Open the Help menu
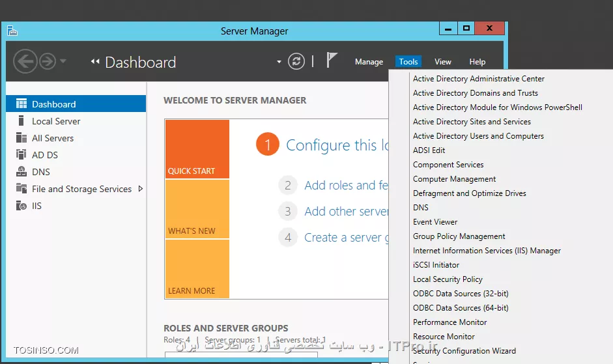The image size is (613, 364). coord(477,62)
